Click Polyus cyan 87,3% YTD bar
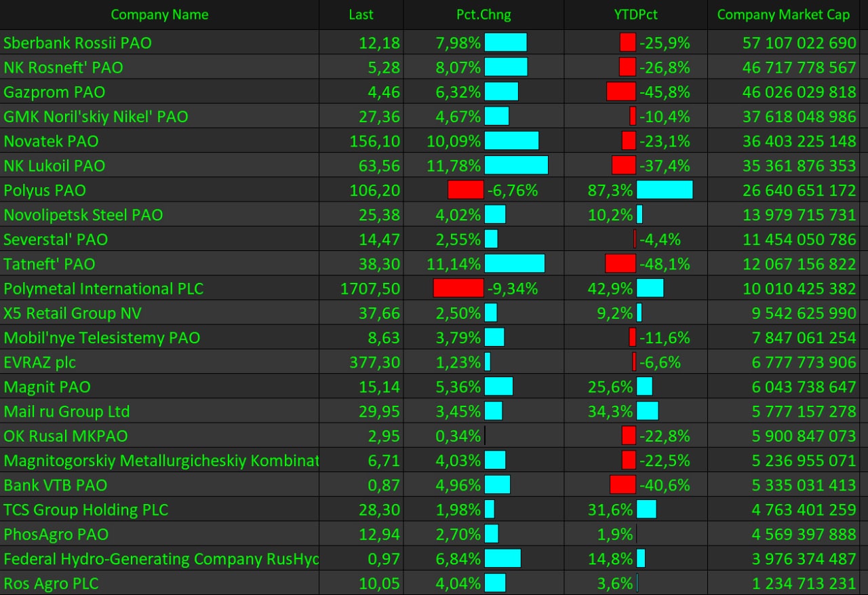868x595 pixels. tap(665, 190)
